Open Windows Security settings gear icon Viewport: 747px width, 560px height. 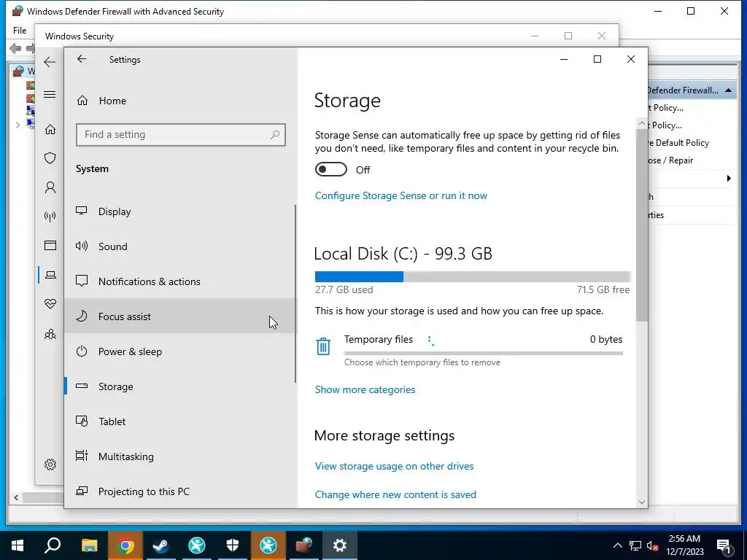(x=50, y=464)
